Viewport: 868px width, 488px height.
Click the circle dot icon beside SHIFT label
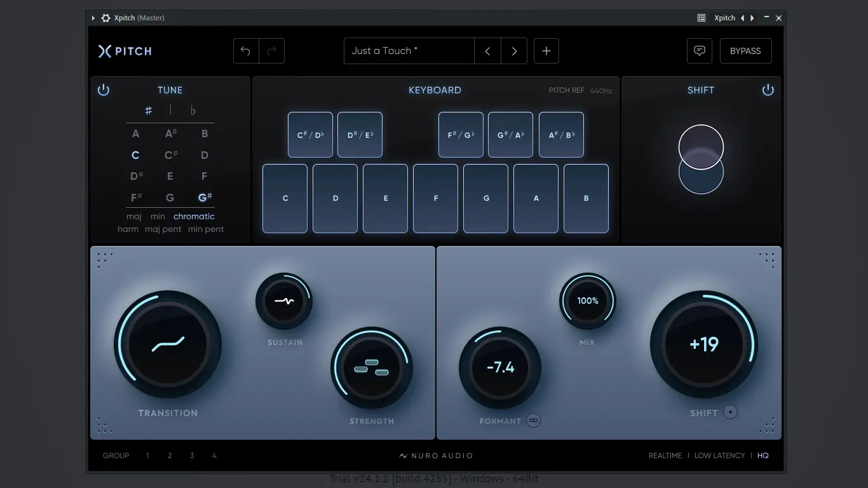tap(731, 412)
